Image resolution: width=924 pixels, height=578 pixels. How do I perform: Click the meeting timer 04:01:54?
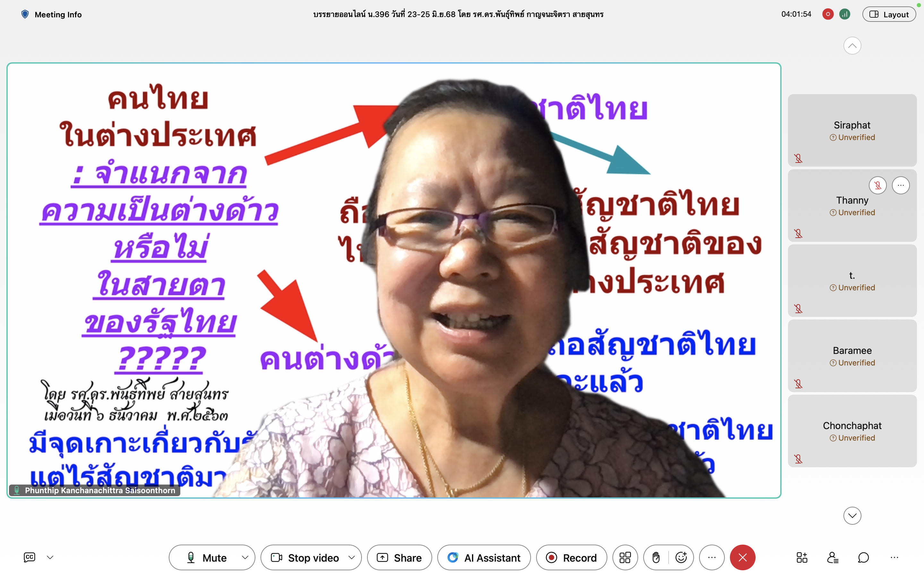796,14
